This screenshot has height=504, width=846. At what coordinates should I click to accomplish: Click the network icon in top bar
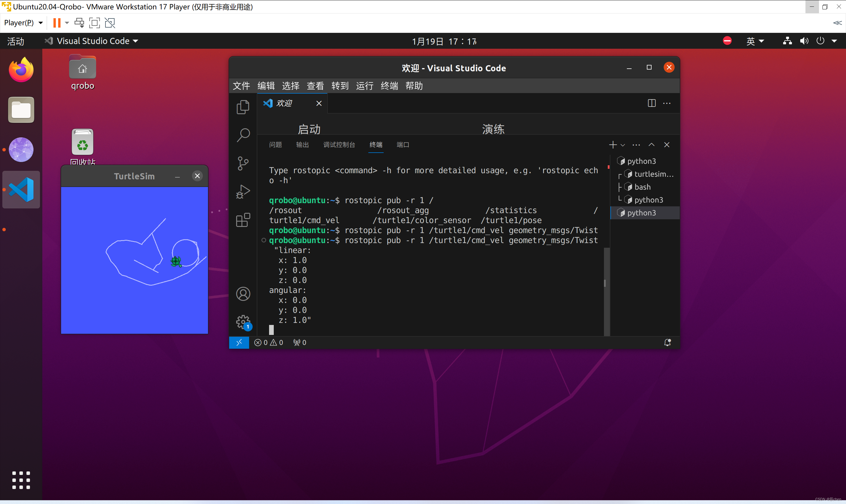(787, 41)
